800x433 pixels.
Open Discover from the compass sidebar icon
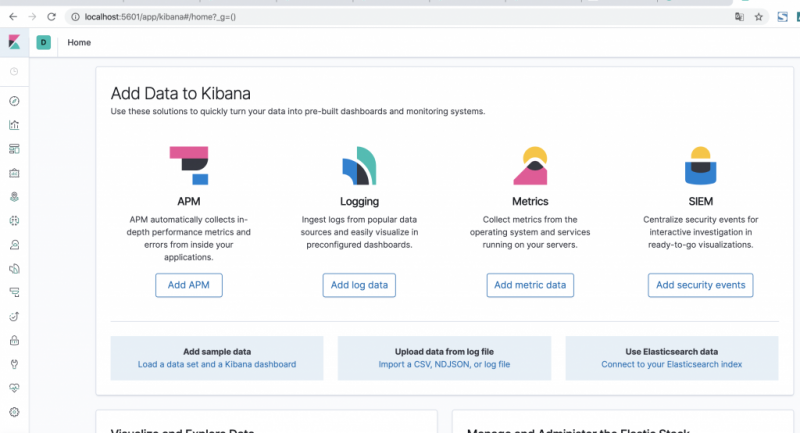[14, 101]
